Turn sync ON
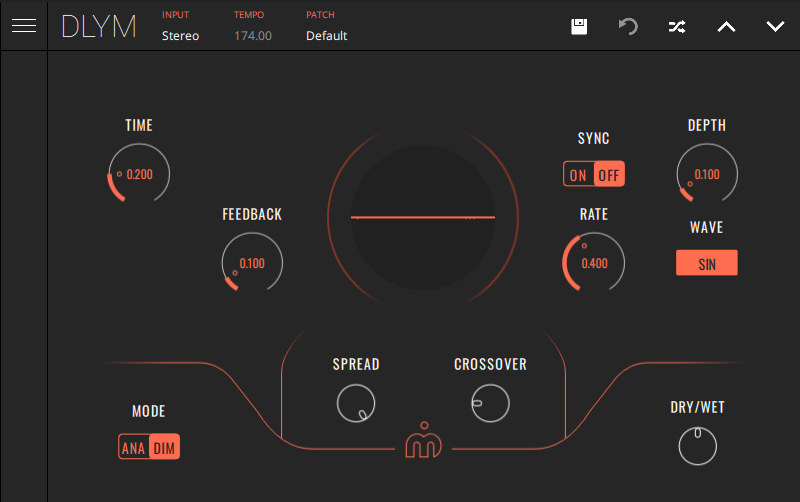The height and width of the screenshot is (502, 800). coord(578,175)
